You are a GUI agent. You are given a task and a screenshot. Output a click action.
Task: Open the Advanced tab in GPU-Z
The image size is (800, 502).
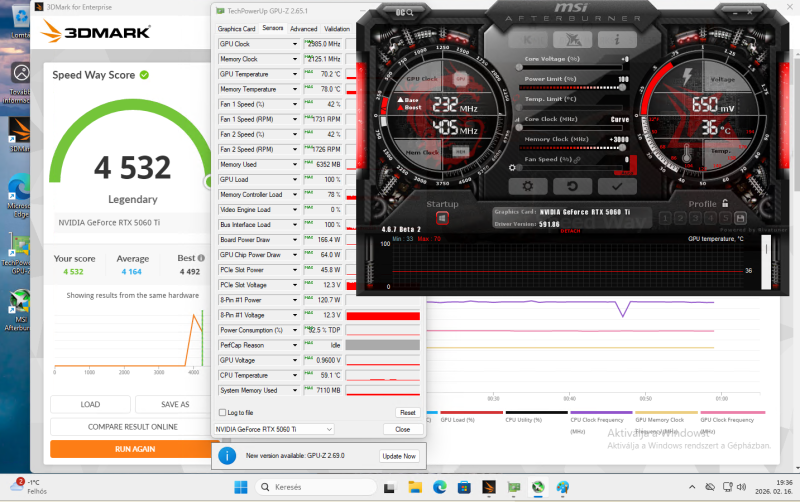click(x=304, y=29)
